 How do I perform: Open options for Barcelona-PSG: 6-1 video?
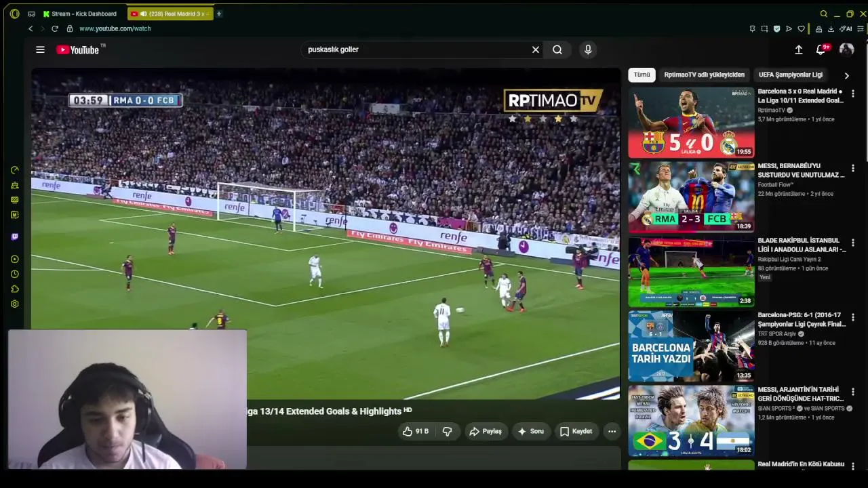click(x=853, y=317)
